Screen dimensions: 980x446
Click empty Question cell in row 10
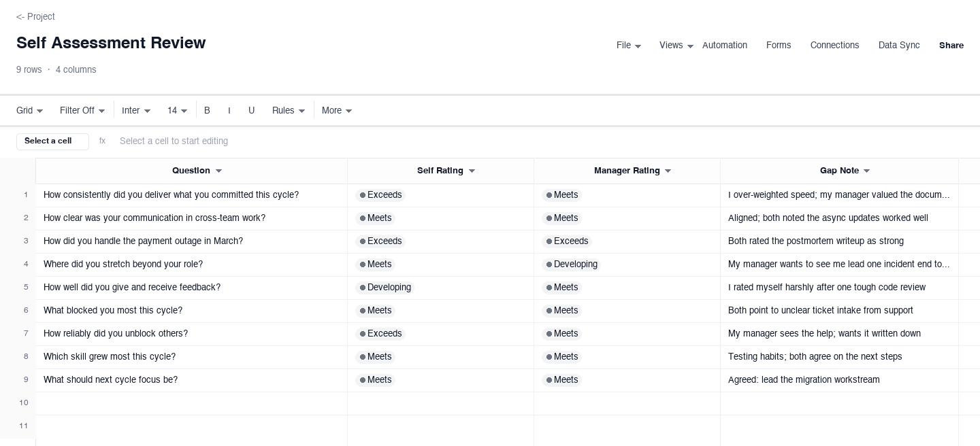pyautogui.click(x=191, y=403)
